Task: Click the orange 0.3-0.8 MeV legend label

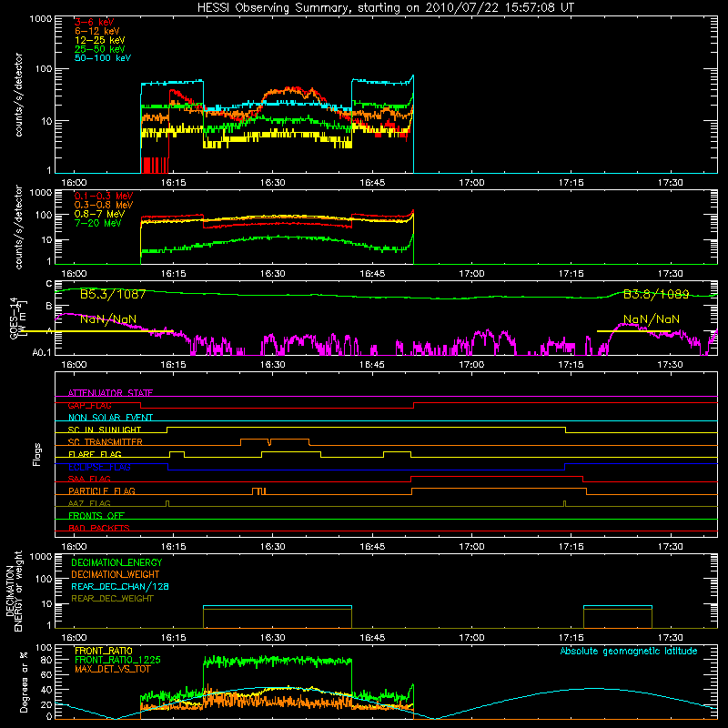Action: (104, 205)
